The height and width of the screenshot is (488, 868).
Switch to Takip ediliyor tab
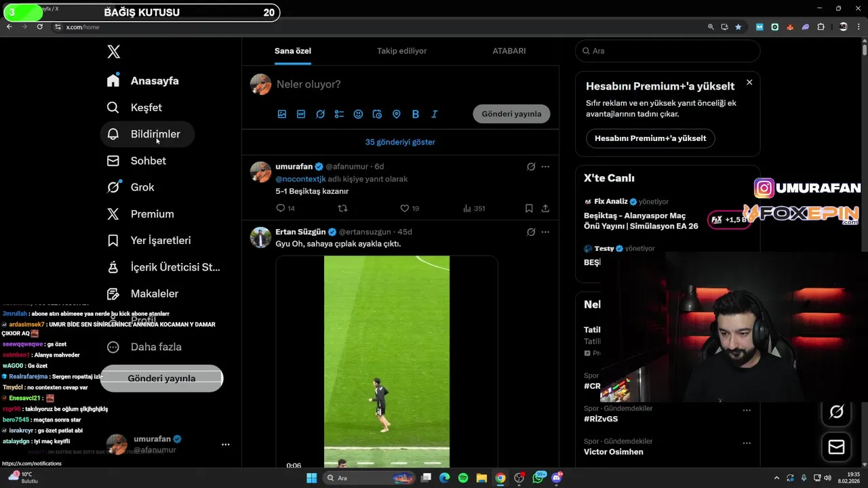click(401, 51)
